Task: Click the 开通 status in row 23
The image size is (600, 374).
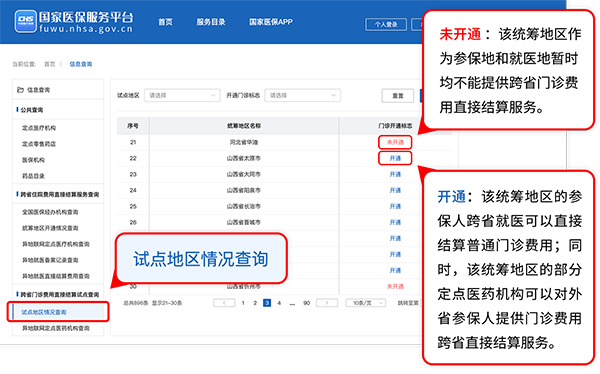Action: [x=395, y=175]
